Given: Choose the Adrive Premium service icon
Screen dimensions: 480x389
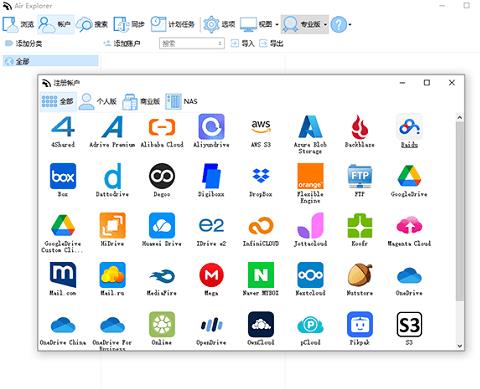Looking at the screenshot, I should pos(112,131).
